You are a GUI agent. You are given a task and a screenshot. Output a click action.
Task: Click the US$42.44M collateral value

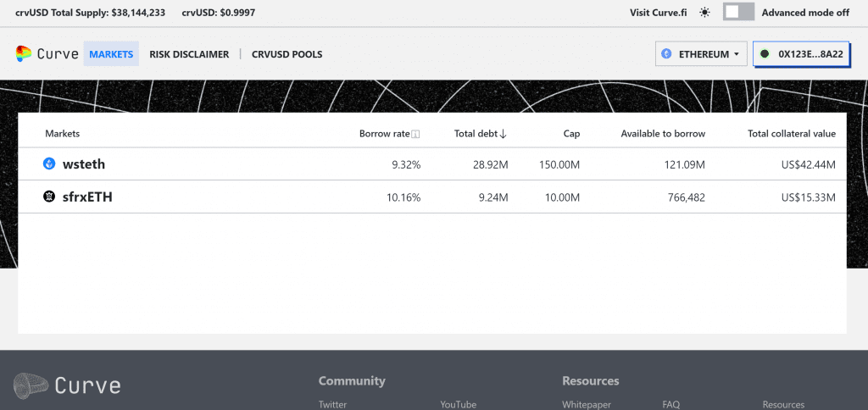click(x=808, y=164)
